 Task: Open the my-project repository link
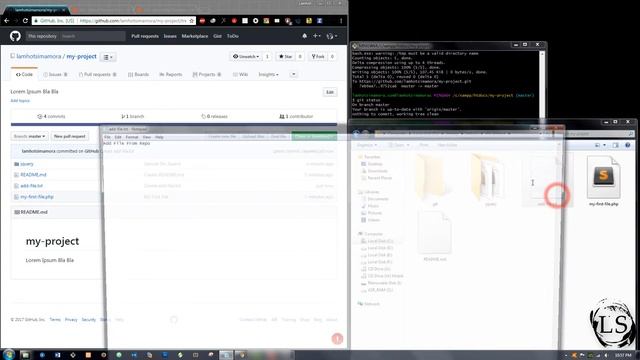point(82,57)
